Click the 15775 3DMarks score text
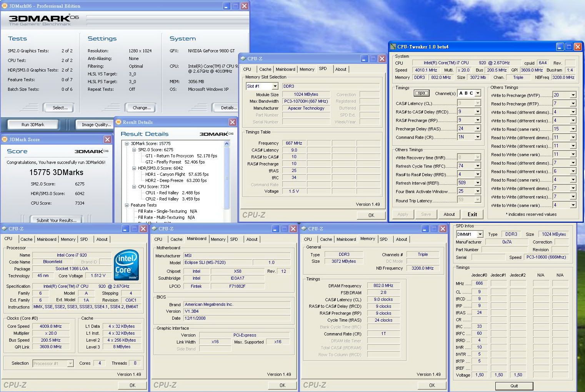This screenshot has width=585, height=392. pos(56,172)
